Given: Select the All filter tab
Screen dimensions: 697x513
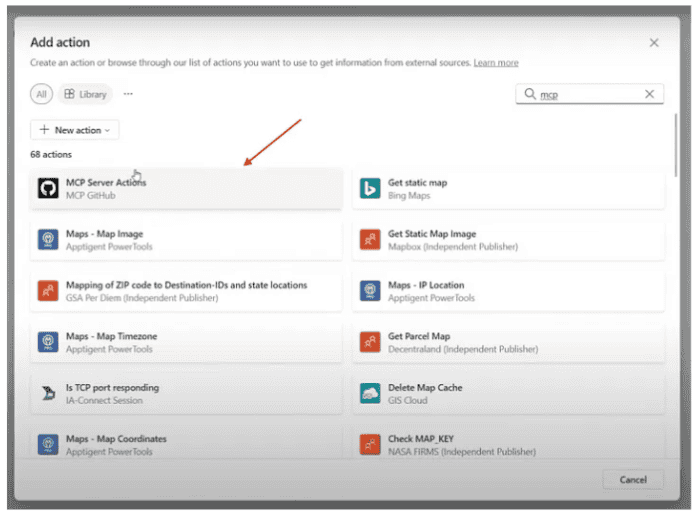Looking at the screenshot, I should point(41,94).
